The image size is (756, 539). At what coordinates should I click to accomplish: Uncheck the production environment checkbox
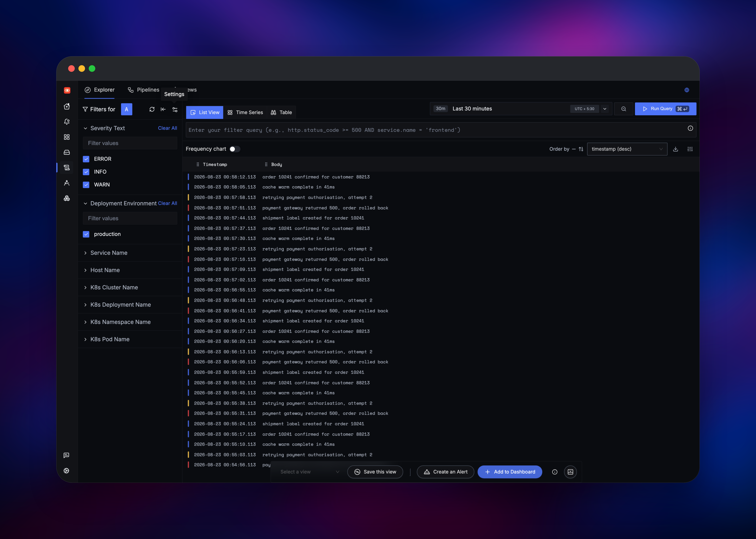86,234
